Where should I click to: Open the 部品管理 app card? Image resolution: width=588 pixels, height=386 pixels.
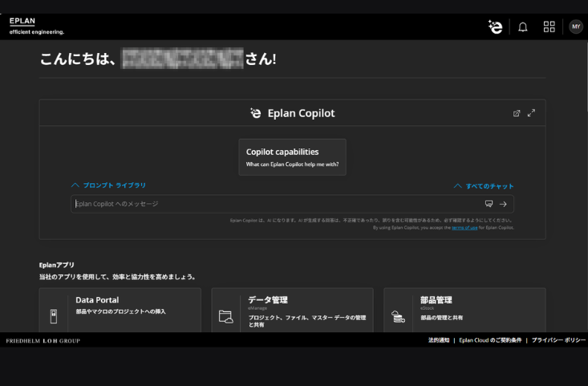(464, 311)
